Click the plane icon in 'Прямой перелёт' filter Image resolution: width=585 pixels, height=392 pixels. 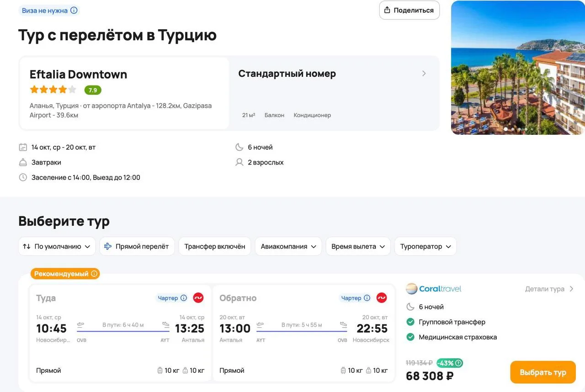pos(108,246)
